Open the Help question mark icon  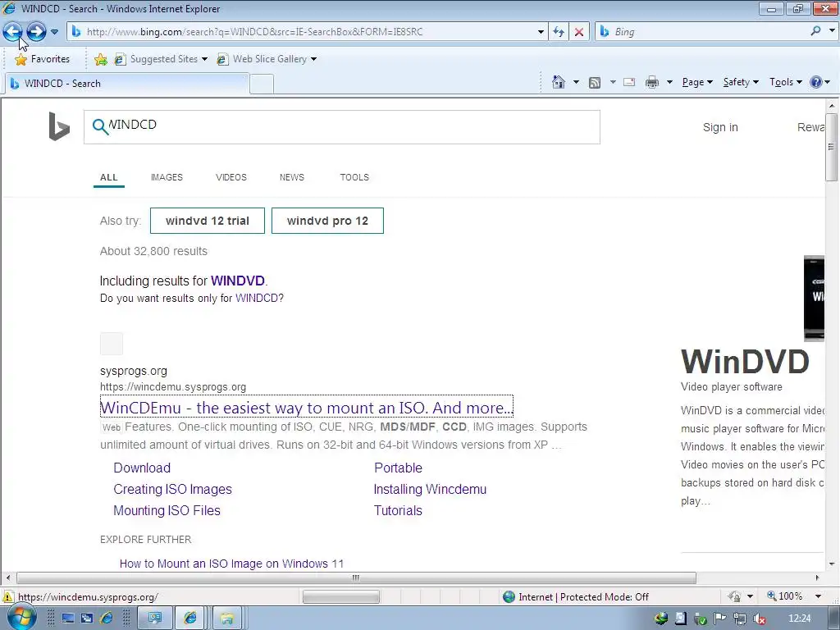(816, 82)
